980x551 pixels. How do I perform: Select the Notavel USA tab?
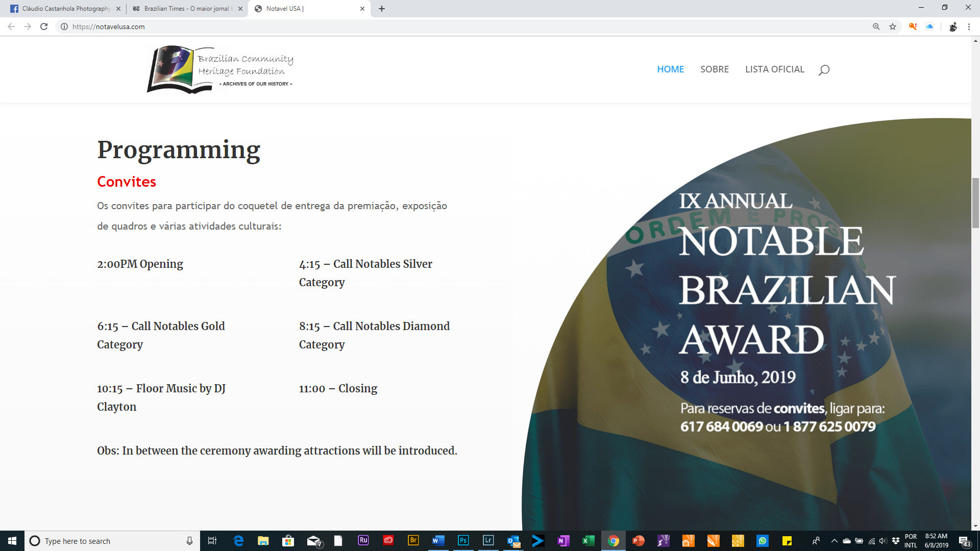[x=309, y=9]
